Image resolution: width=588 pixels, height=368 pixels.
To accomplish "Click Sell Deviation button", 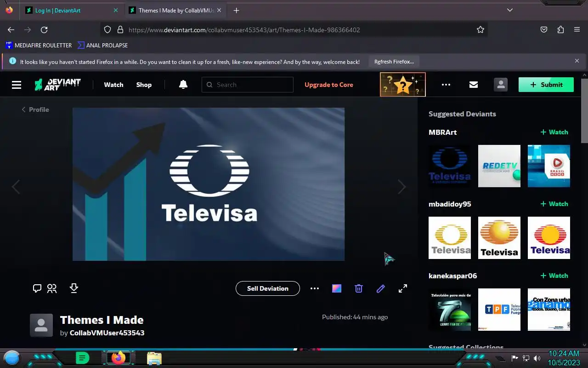I will click(x=268, y=288).
